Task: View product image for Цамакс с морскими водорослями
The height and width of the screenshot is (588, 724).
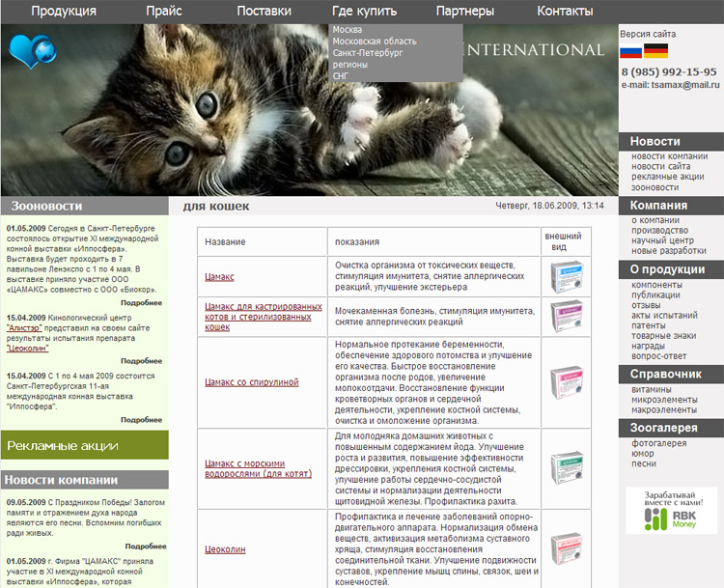Action: point(567,468)
